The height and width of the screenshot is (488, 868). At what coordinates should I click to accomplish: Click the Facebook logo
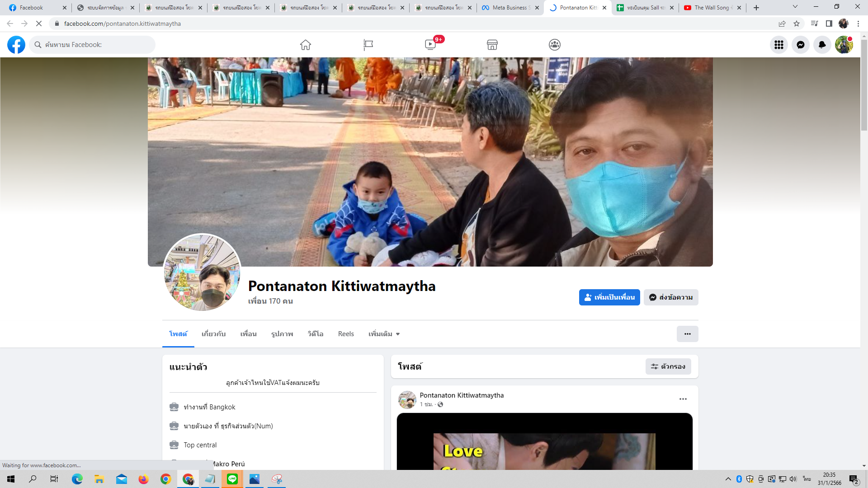pyautogui.click(x=16, y=45)
